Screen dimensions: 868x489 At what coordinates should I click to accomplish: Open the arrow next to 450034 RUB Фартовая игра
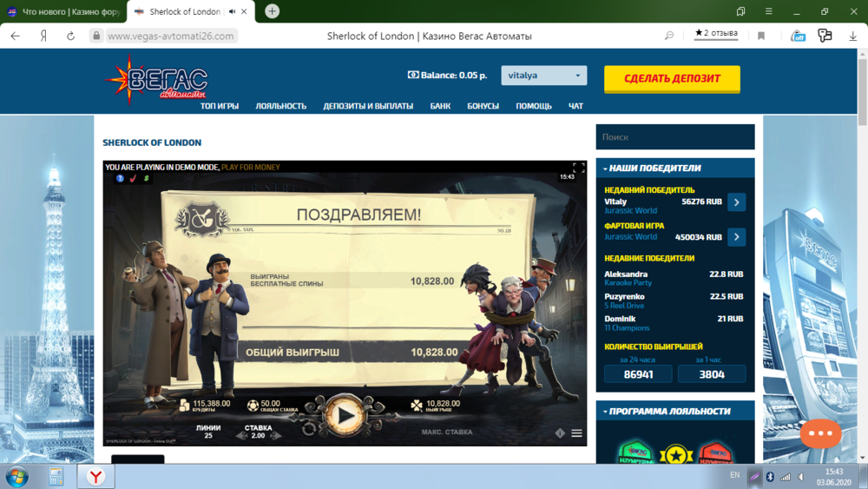(x=736, y=237)
